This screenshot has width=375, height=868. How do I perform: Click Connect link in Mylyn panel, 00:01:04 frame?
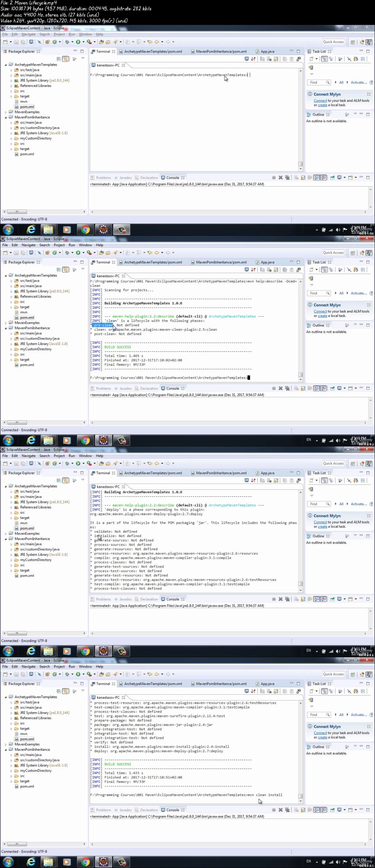[x=320, y=101]
